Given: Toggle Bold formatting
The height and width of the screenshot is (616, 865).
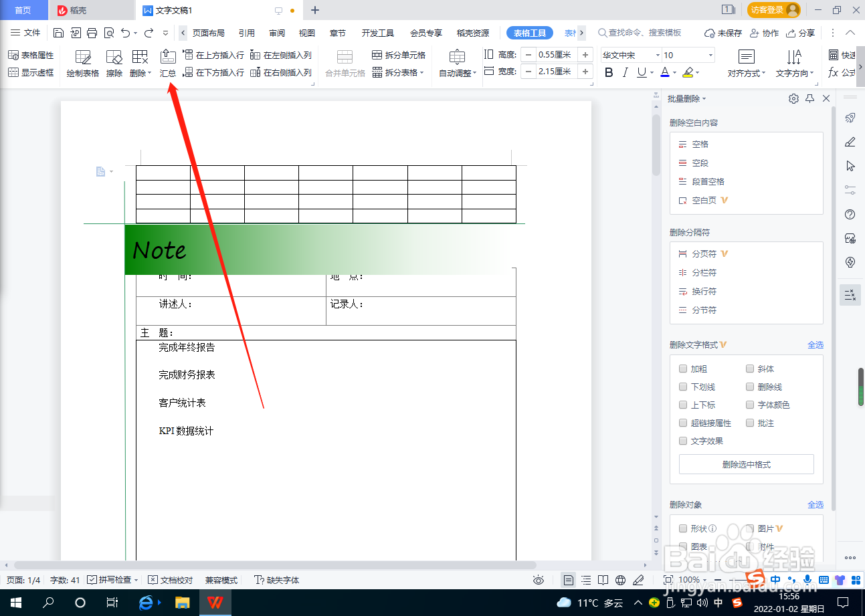Looking at the screenshot, I should click(609, 72).
